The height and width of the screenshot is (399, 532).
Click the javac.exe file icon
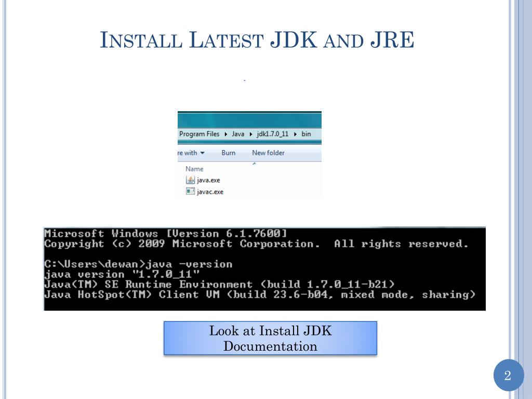coord(190,191)
